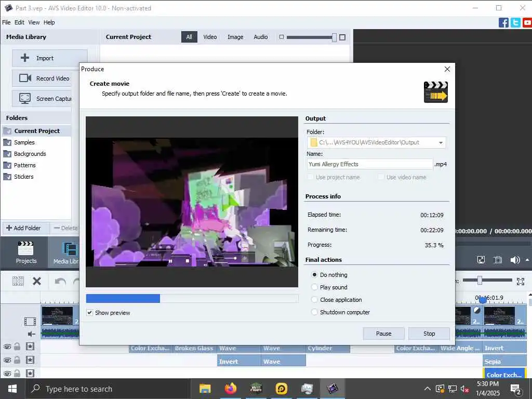532x399 pixels.
Task: Open the Facebook share icon
Action: click(503, 22)
